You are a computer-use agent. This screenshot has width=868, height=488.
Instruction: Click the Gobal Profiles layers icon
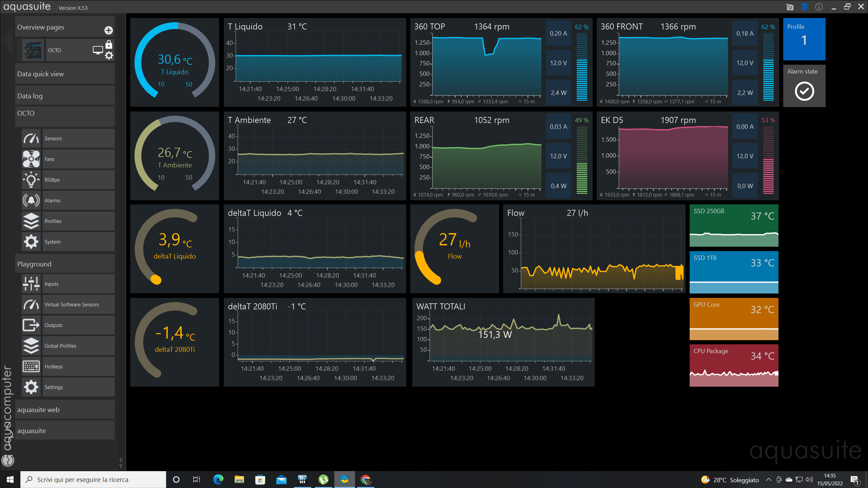click(31, 346)
